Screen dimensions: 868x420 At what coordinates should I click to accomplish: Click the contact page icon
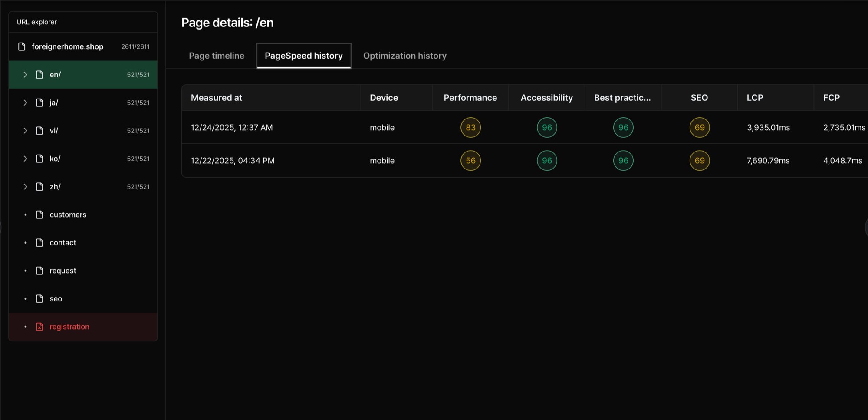tap(39, 242)
